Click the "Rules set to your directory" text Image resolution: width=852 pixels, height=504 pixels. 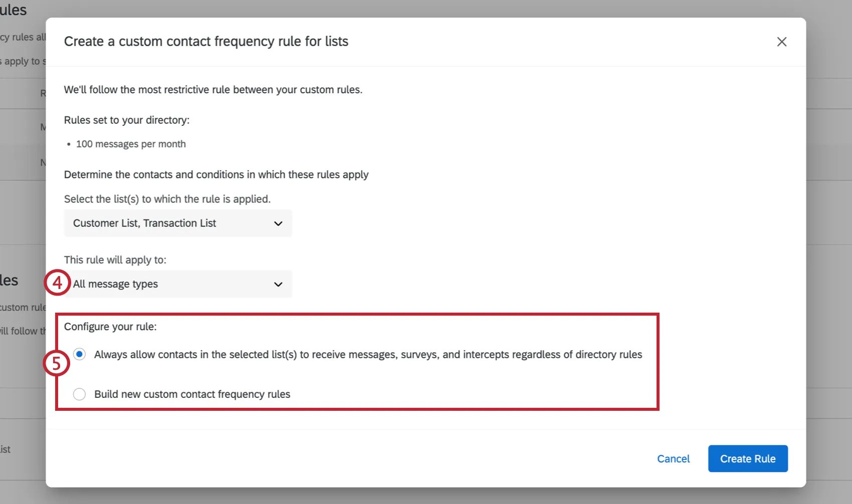pyautogui.click(x=126, y=120)
